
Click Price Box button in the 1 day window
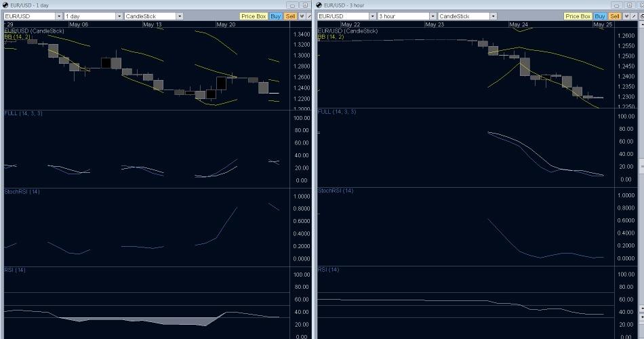point(254,16)
